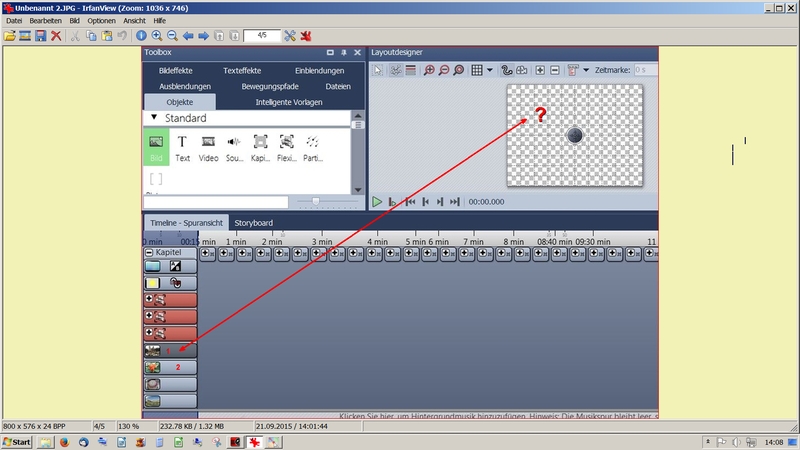Click the zoom in magnifier in IrfanView toolbar
Image resolution: width=800 pixels, height=450 pixels.
click(x=156, y=36)
